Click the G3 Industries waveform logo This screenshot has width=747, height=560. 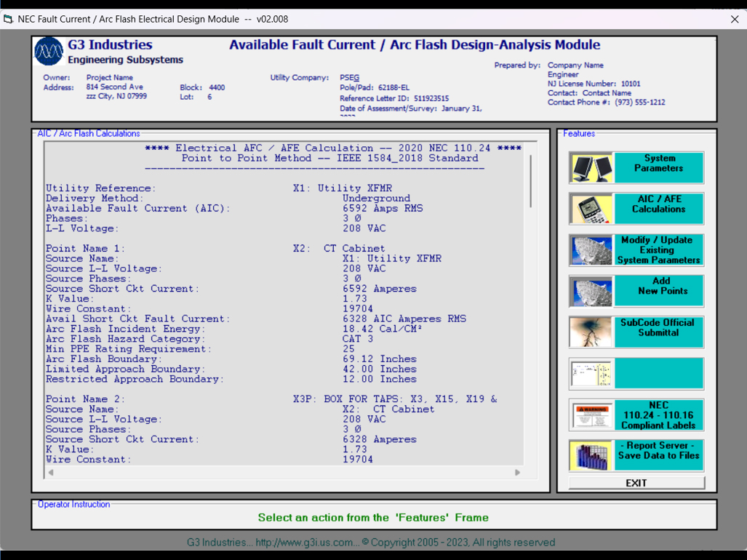(49, 52)
